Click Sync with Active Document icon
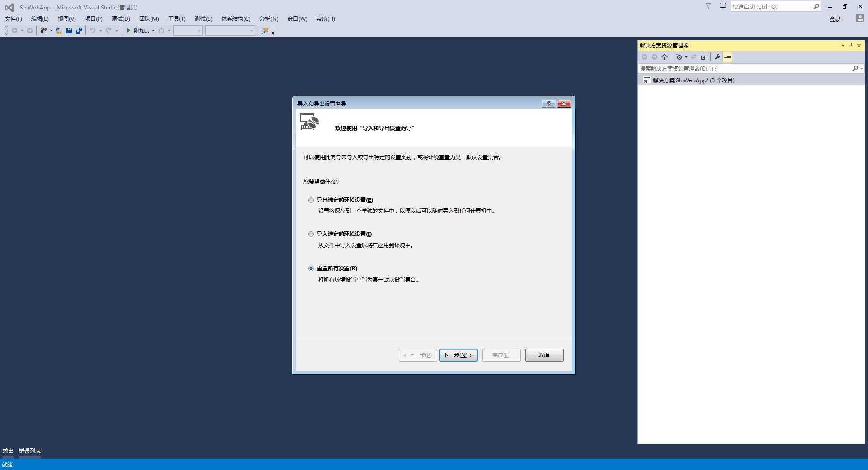The height and width of the screenshot is (470, 868). click(x=694, y=57)
